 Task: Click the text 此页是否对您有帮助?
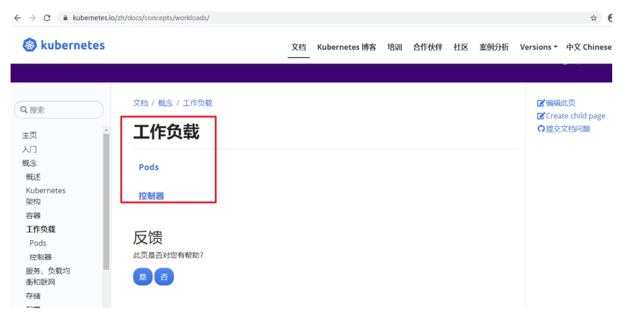(168, 256)
